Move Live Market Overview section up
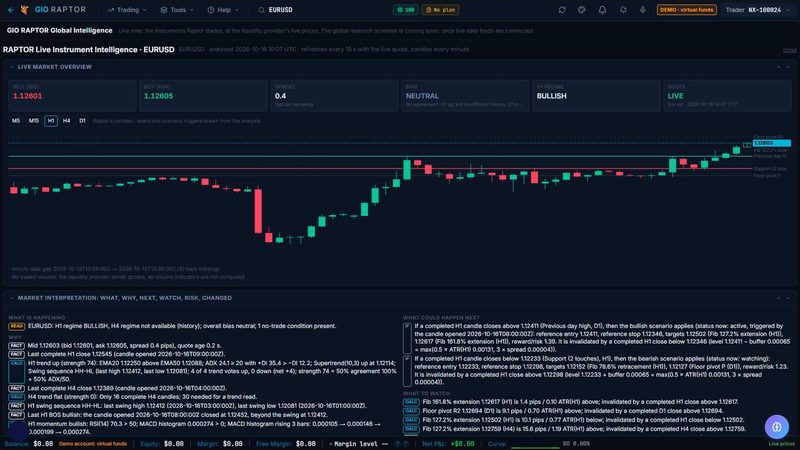This screenshot has width=800, height=450. (779, 67)
